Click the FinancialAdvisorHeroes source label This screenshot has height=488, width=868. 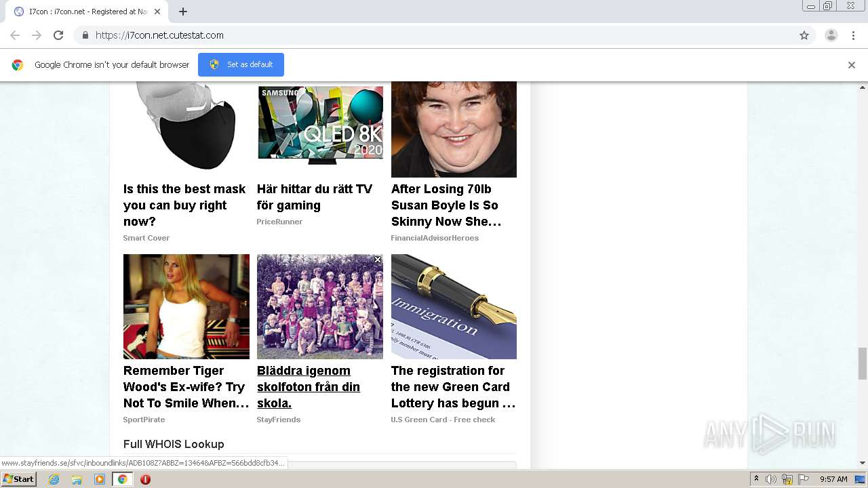point(435,238)
